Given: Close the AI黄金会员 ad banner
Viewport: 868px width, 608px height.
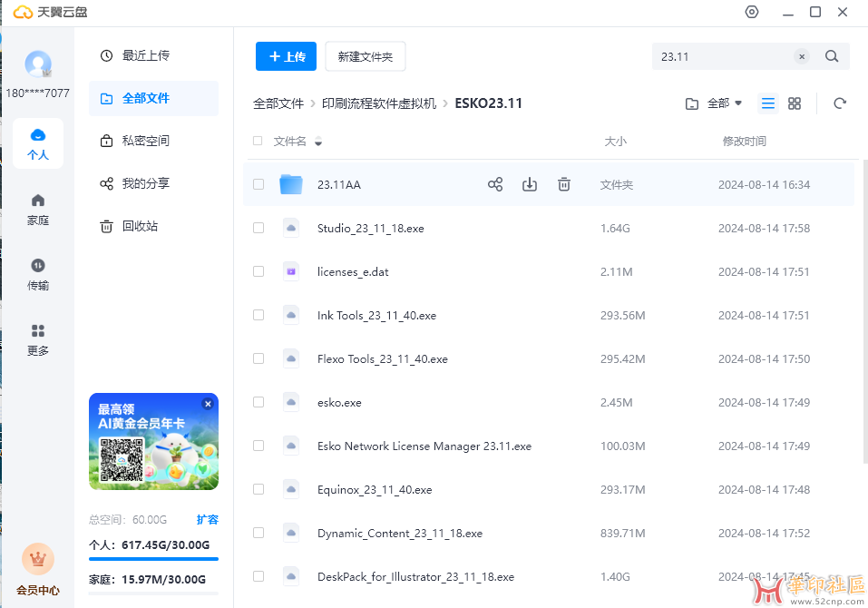Looking at the screenshot, I should [208, 404].
